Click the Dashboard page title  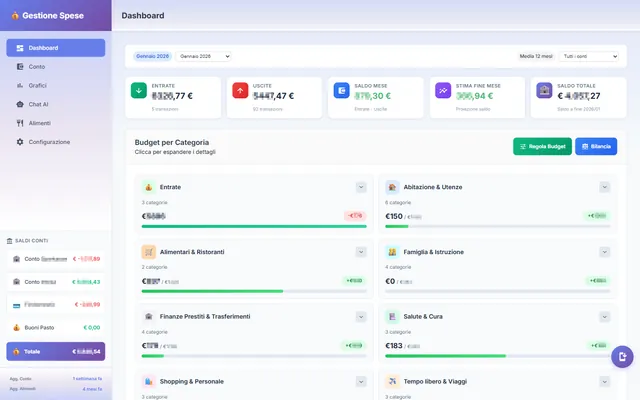[143, 16]
